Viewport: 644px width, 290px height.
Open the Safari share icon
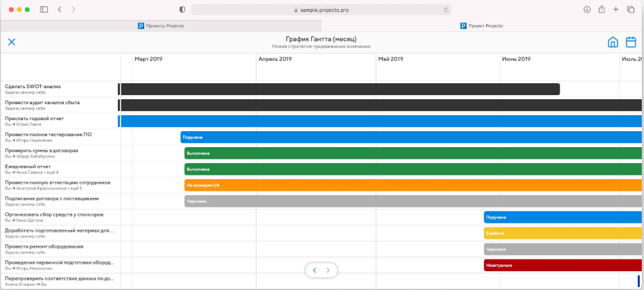coord(601,10)
